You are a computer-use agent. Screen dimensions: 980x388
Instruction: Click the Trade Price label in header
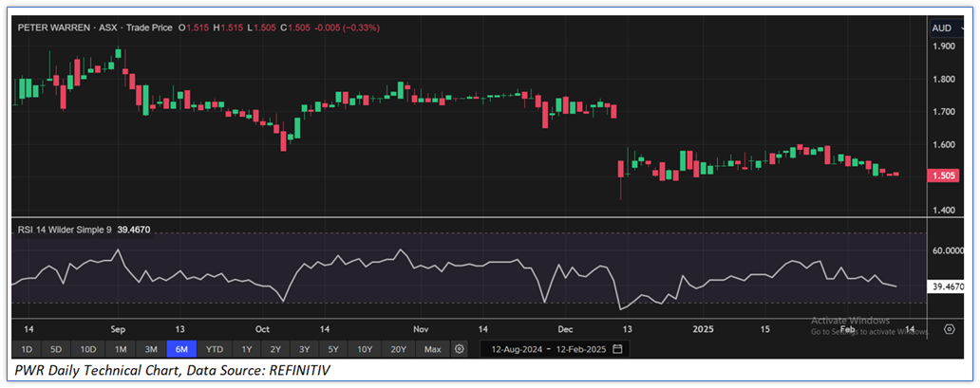pyautogui.click(x=149, y=28)
